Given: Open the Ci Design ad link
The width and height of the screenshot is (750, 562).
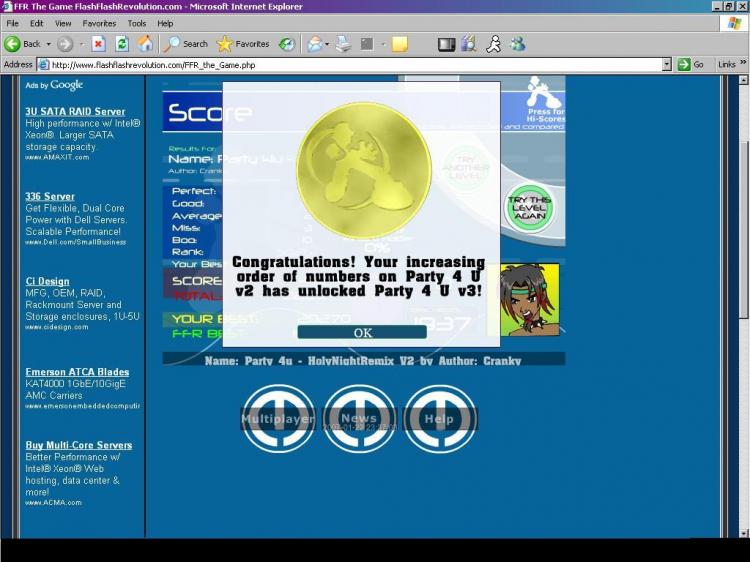Looking at the screenshot, I should coord(47,282).
